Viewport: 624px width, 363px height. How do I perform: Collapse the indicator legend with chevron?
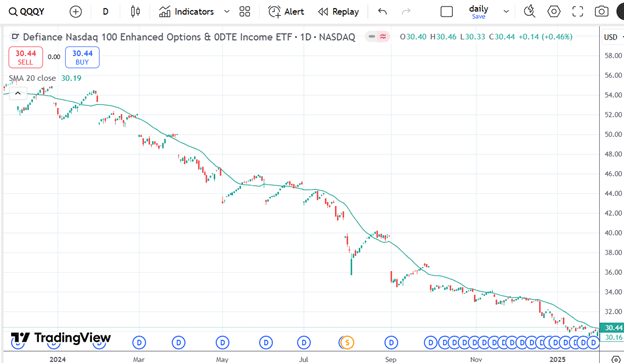click(x=18, y=93)
